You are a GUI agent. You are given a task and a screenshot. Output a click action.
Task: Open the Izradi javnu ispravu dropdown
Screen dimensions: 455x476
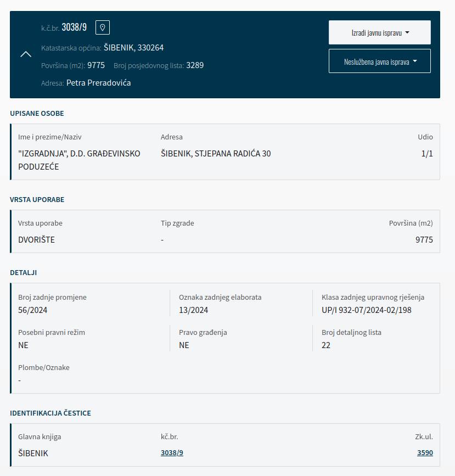pyautogui.click(x=379, y=32)
